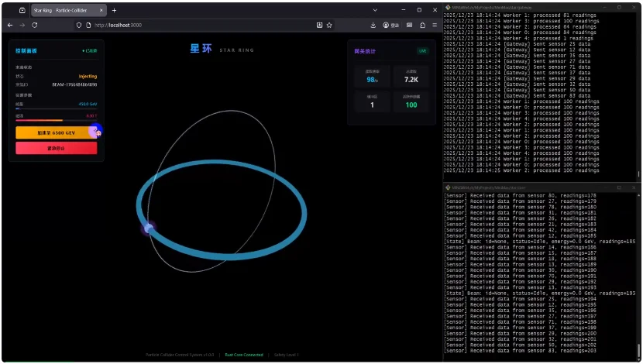Close the Star Ring Particle Collider tab
The width and height of the screenshot is (643, 364).
pyautogui.click(x=101, y=10)
